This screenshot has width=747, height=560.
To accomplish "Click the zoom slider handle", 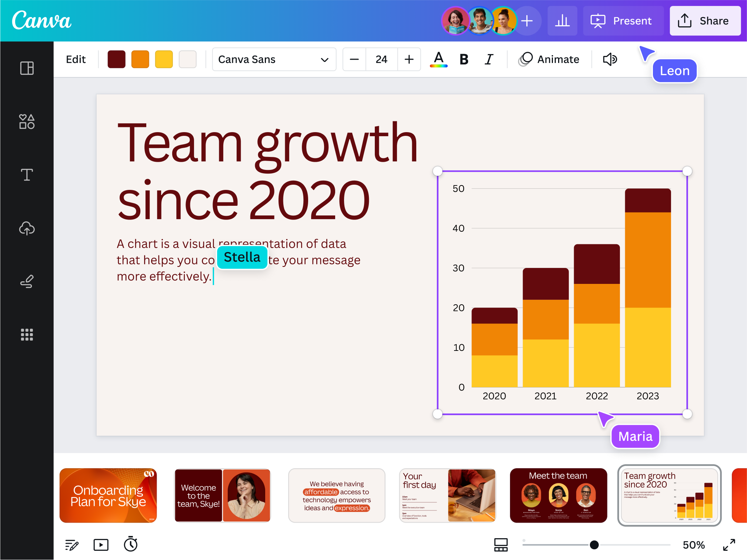I will click(594, 544).
